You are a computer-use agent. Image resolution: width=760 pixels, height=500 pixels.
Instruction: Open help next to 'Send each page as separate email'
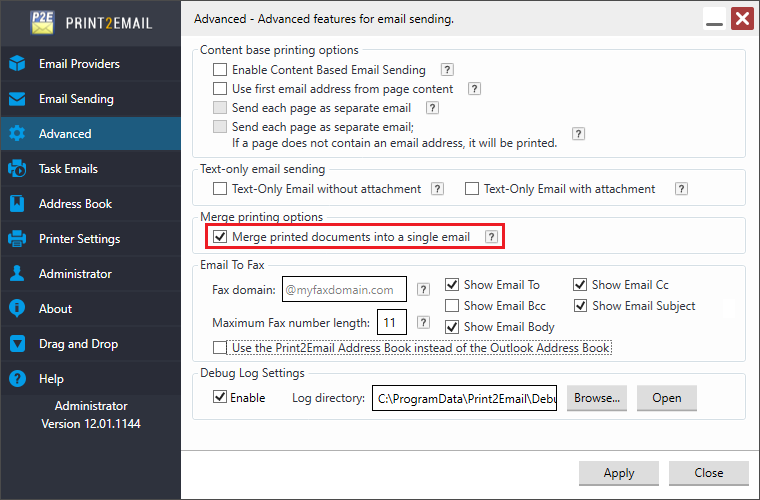pos(432,108)
